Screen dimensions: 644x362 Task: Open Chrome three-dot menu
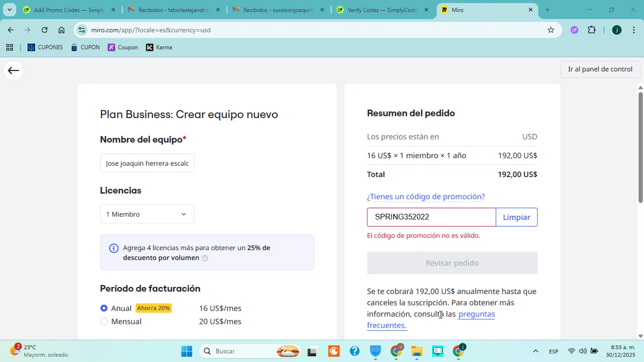634,30
